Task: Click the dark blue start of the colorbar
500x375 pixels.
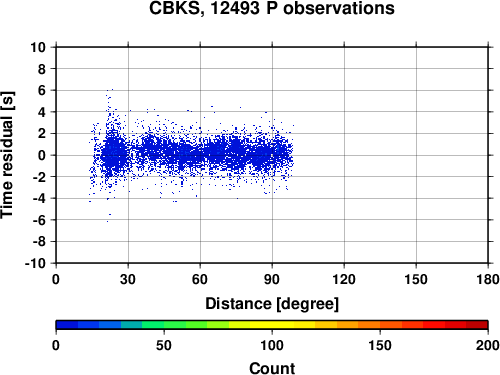Action: tap(67, 325)
